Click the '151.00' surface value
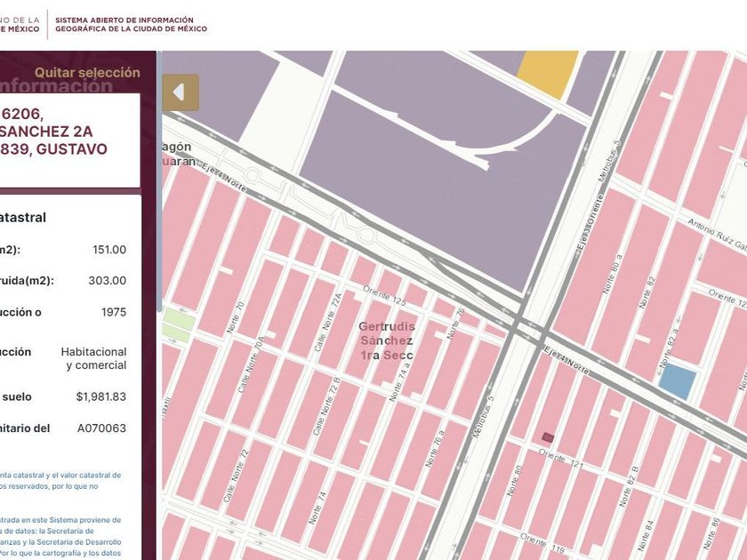Screen dimensions: 747x560 click(x=109, y=250)
